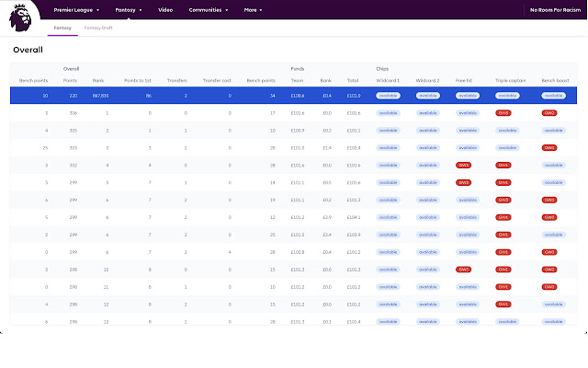The height and width of the screenshot is (368, 588).
Task: Expand the Communities menu
Action: tap(208, 10)
